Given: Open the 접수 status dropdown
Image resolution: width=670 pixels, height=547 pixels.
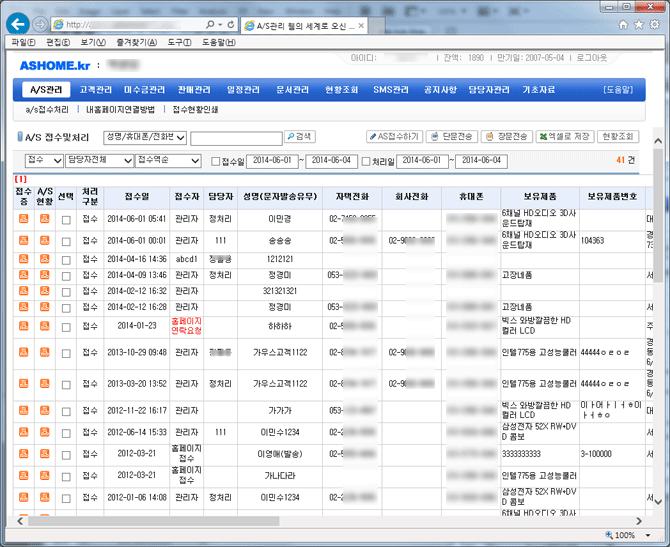Looking at the screenshot, I should pyautogui.click(x=44, y=160).
